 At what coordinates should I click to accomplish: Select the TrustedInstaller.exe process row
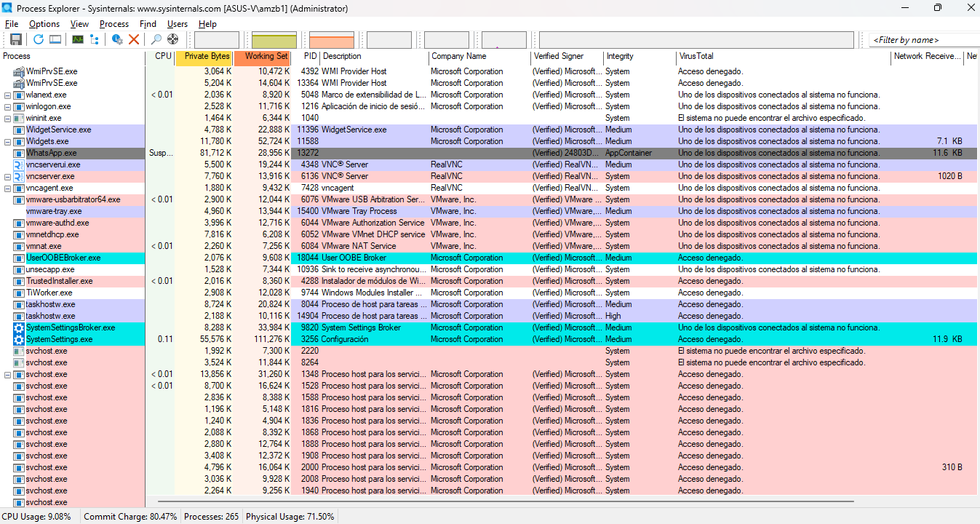(490, 281)
